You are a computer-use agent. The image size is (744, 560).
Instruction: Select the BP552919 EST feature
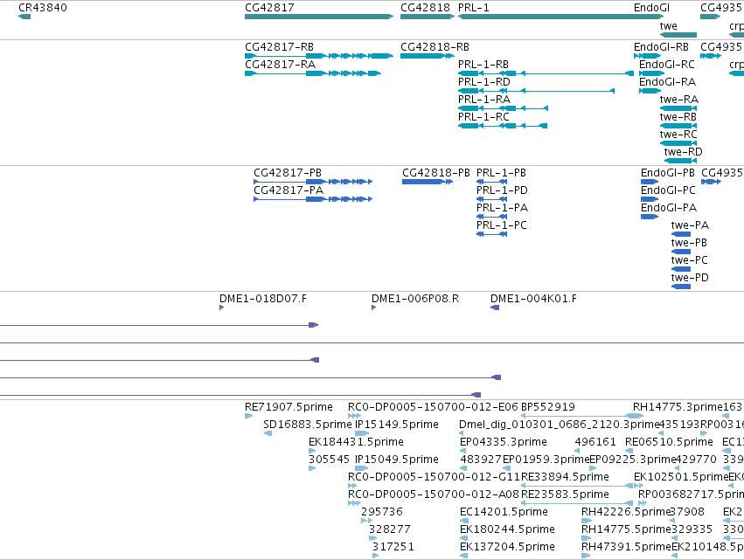[582, 416]
